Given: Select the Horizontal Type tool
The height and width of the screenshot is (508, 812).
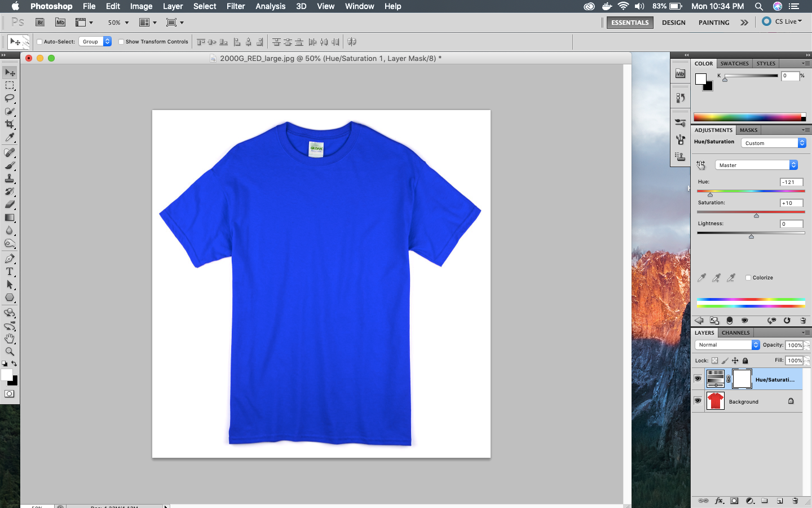Looking at the screenshot, I should coord(10,271).
